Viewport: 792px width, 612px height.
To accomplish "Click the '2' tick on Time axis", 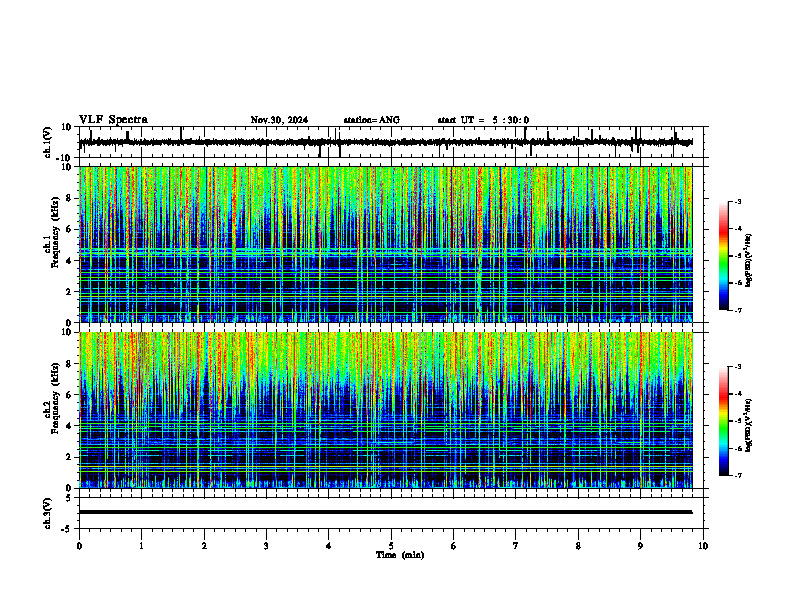I will pyautogui.click(x=204, y=546).
